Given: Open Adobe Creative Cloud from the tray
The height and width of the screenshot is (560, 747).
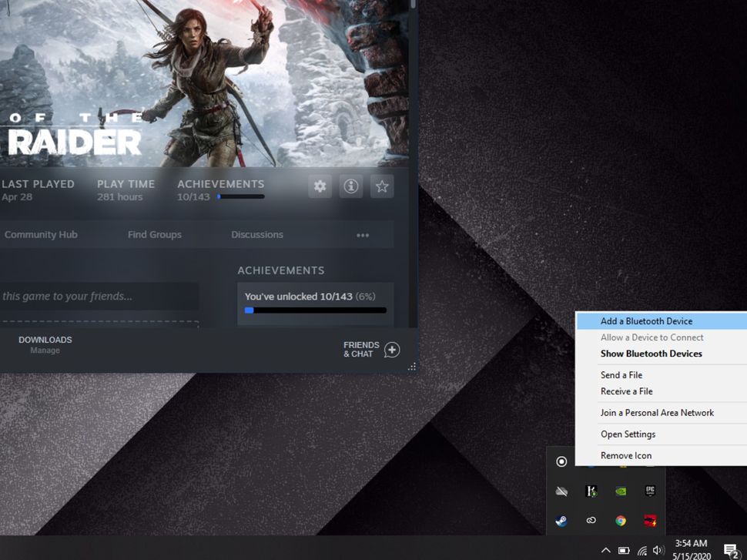Looking at the screenshot, I should pos(591,519).
